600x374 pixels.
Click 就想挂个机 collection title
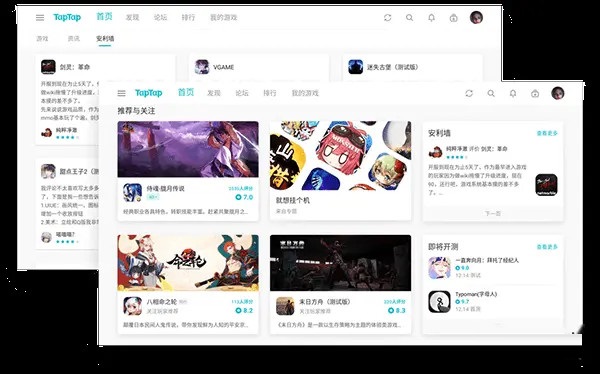(293, 200)
